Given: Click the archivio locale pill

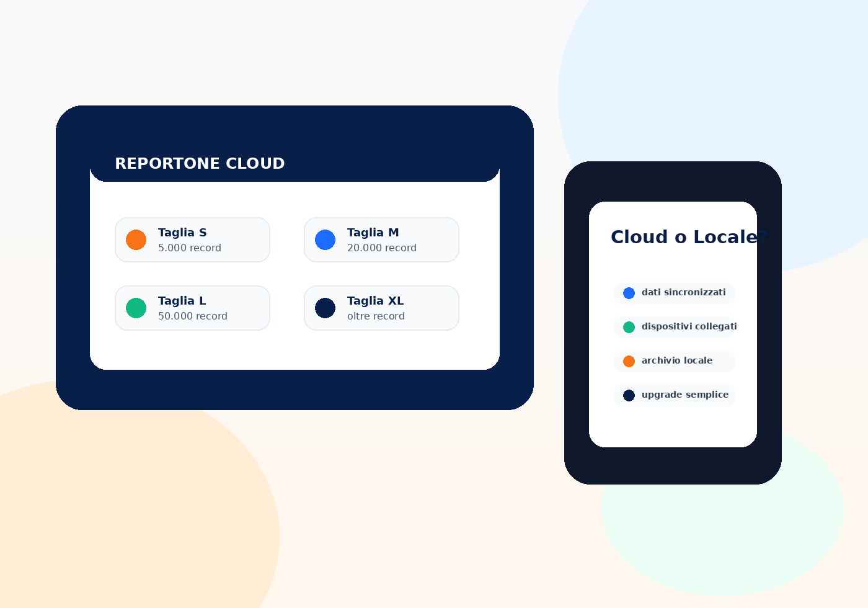Looking at the screenshot, I should point(675,361).
